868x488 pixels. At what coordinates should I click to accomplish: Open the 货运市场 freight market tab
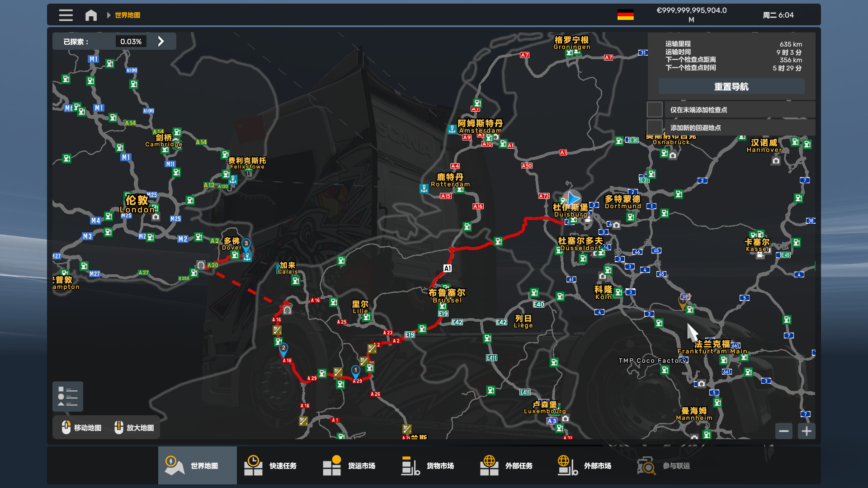354,465
